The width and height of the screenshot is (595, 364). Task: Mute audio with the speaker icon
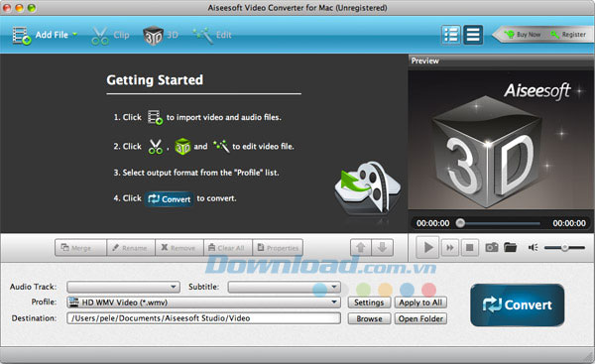coord(533,248)
